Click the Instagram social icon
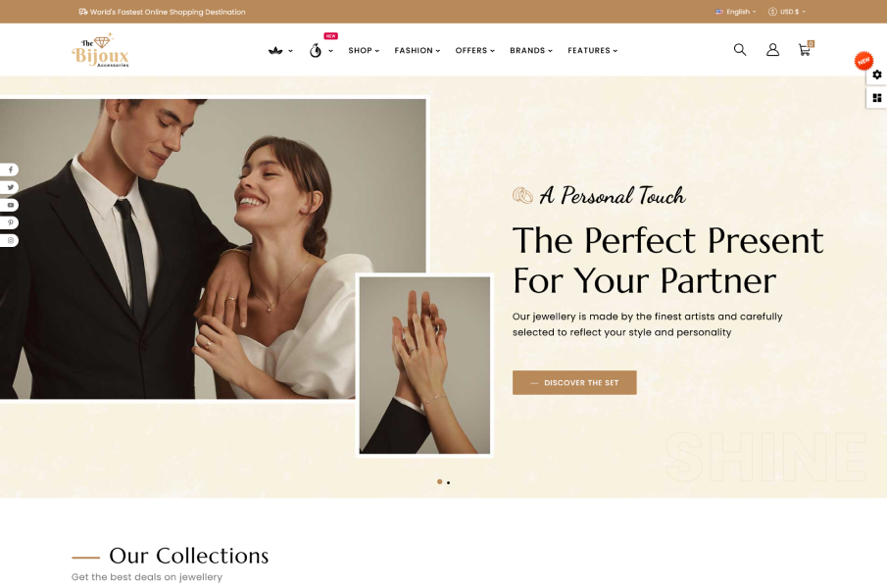The height and width of the screenshot is (588, 887). (10, 240)
